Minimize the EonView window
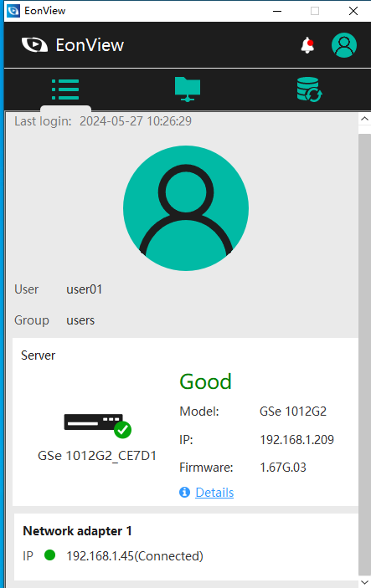The image size is (371, 588). coord(277,11)
